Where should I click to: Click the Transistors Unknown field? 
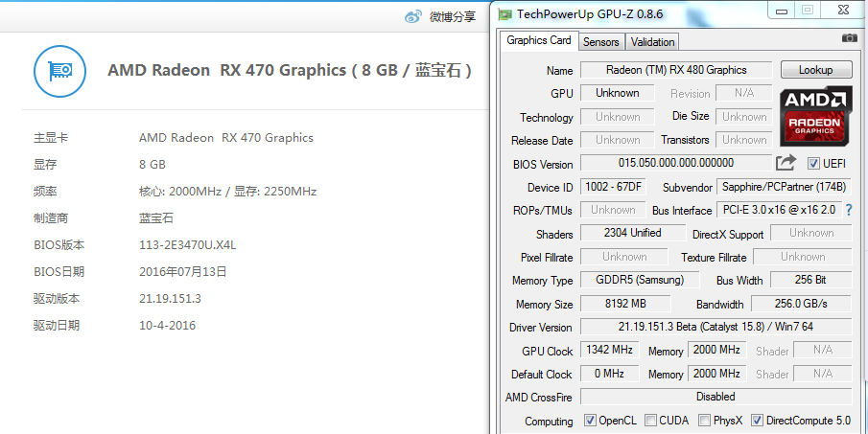click(x=744, y=140)
